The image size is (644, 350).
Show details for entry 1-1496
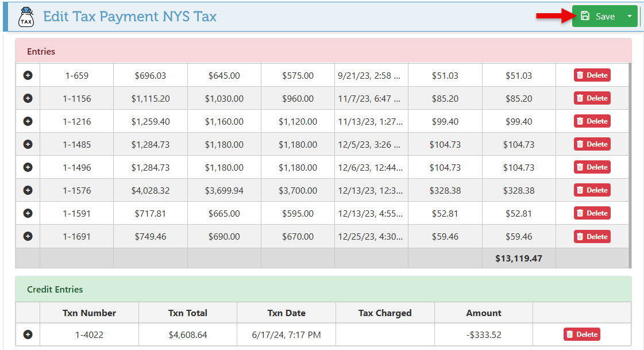click(28, 167)
